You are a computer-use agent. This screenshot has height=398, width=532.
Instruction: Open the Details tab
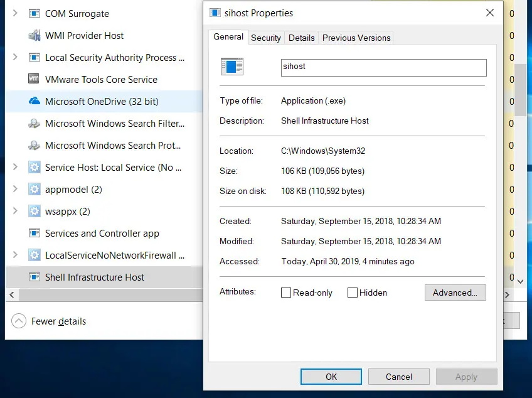tap(301, 38)
